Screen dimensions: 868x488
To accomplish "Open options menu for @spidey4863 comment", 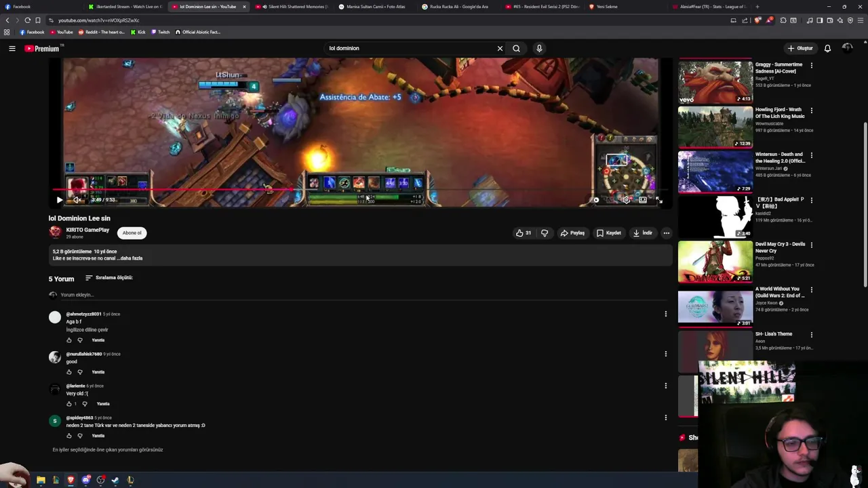I will (x=665, y=418).
